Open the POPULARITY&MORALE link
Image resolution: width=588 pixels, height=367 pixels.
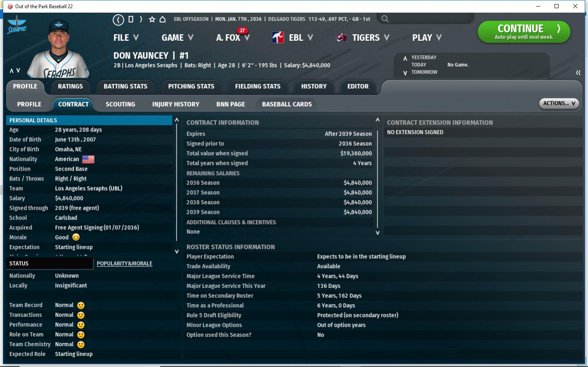click(x=124, y=264)
